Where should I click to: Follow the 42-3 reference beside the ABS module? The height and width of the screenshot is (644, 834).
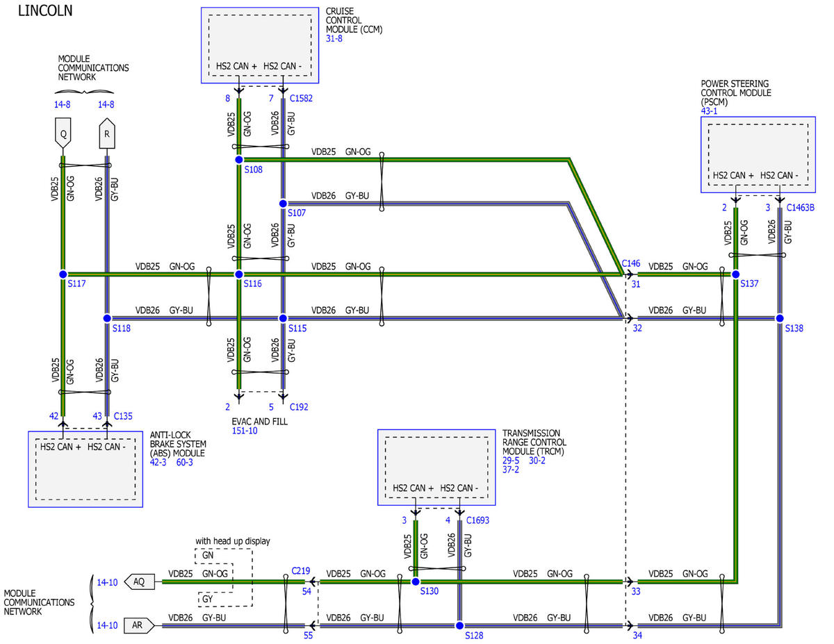(x=158, y=462)
